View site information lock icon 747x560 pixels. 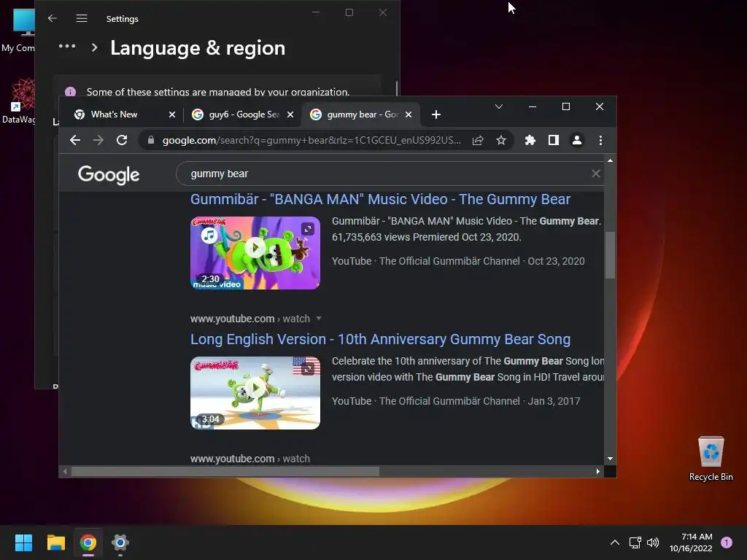[x=151, y=140]
